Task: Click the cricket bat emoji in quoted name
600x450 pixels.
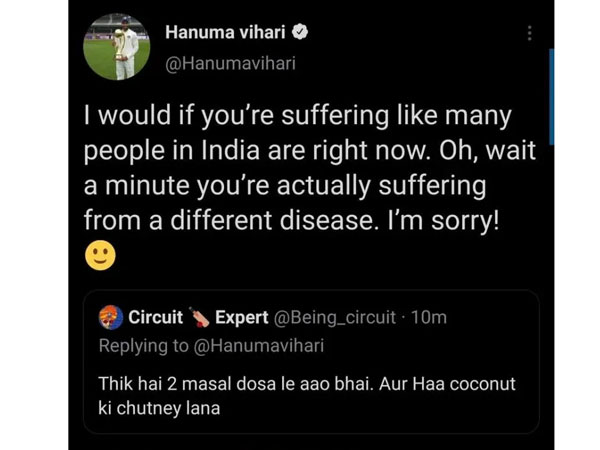Action: tap(199, 318)
